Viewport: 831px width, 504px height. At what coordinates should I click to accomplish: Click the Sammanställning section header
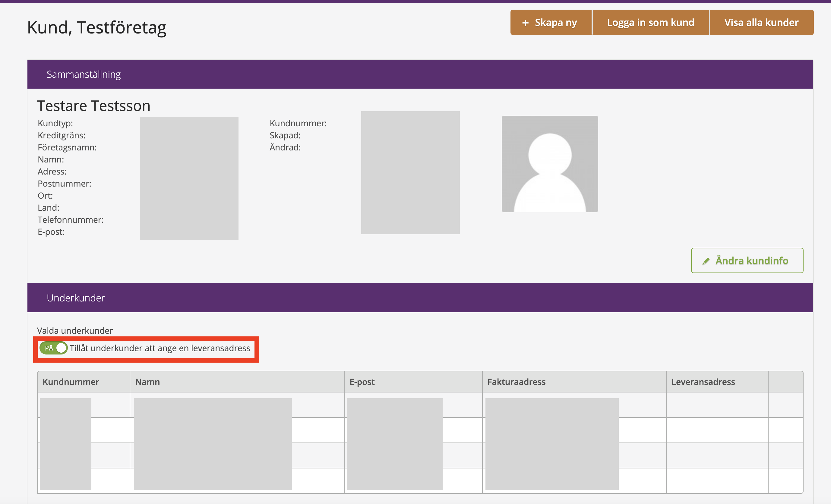pos(420,74)
